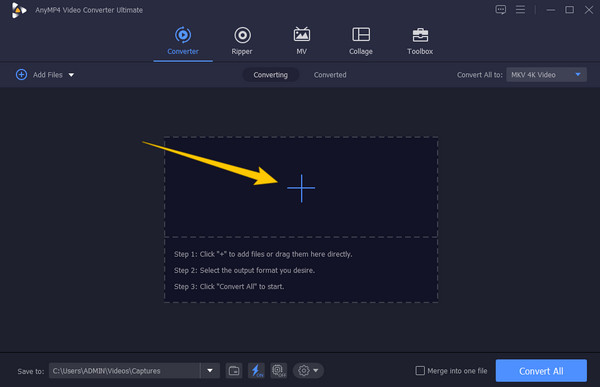Viewport: 600px width, 387px height.
Task: Switch to the Collage tab
Action: pyautogui.click(x=360, y=41)
